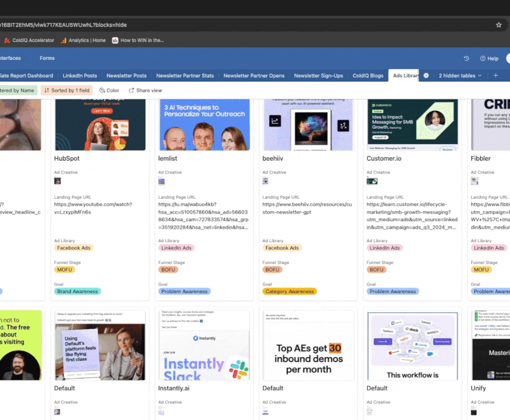Switch to Interfaces in the top nav
This screenshot has width=510, height=420.
(10, 58)
